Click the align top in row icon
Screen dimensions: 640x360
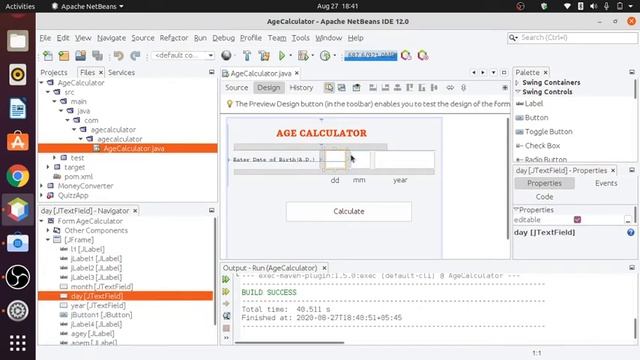(x=409, y=88)
